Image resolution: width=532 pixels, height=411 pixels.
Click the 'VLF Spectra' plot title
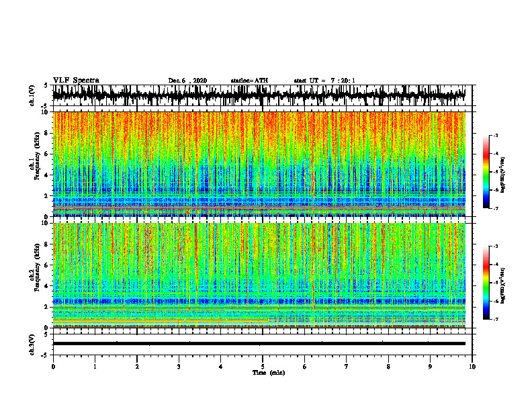point(76,81)
